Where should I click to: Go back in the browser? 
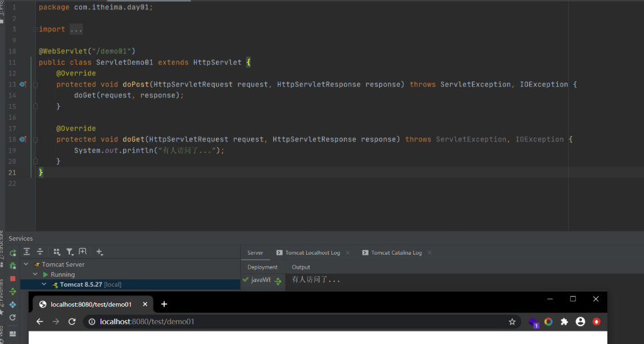tap(40, 321)
